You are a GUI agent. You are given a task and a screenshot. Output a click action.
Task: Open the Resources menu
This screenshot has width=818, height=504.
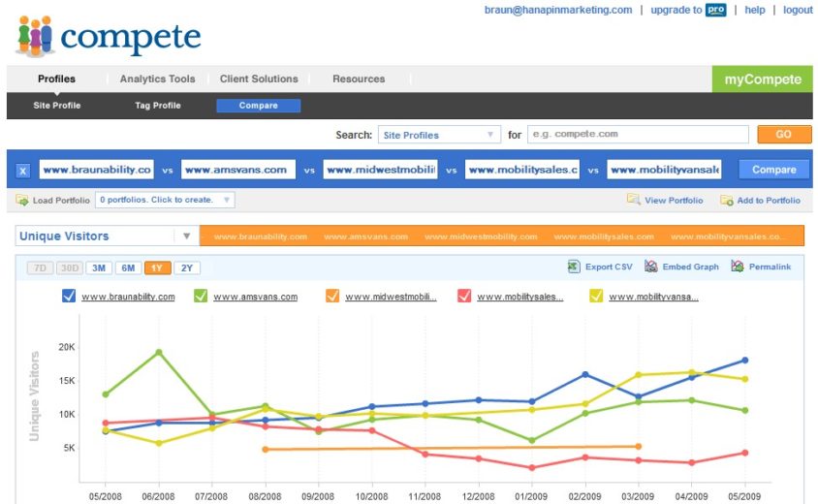pyautogui.click(x=359, y=79)
